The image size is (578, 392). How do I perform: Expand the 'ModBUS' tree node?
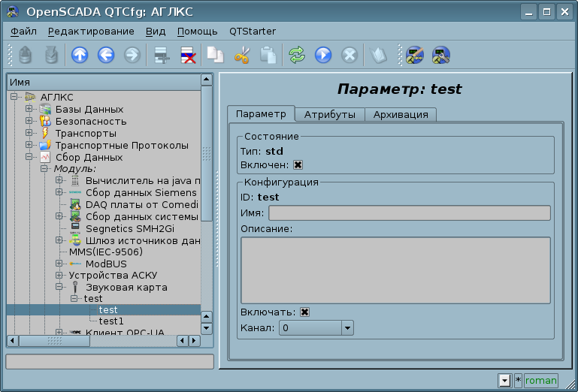click(59, 264)
